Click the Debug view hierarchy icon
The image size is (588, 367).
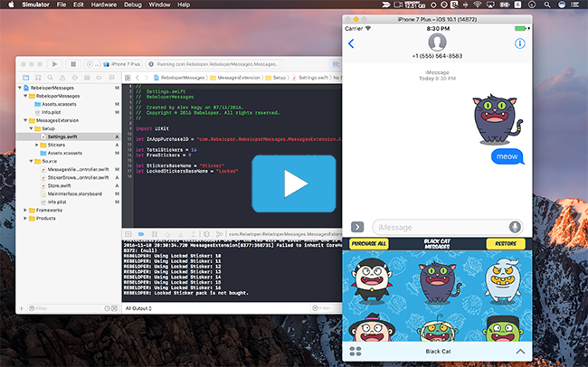tap(206, 234)
